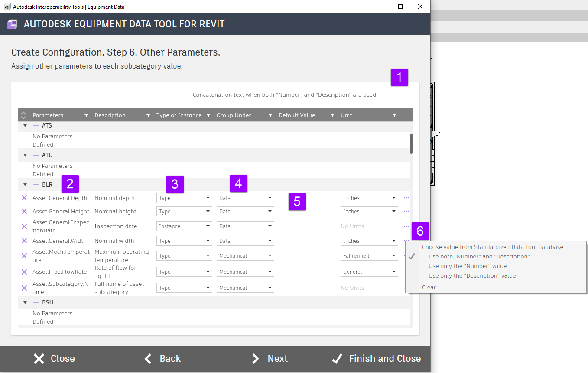This screenshot has height=373, width=588.
Task: Collapse the BSU subcategory group
Action: (25, 303)
